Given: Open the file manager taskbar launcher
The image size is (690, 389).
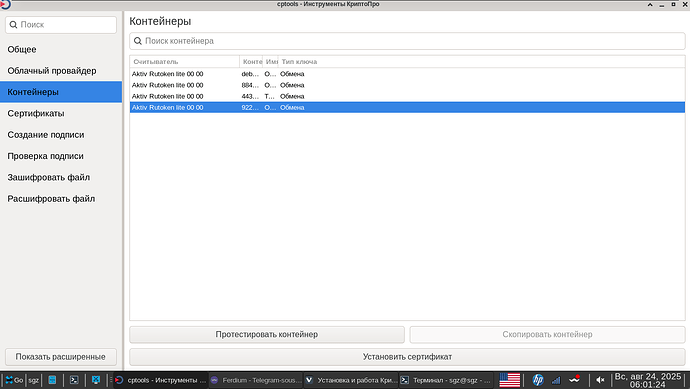Looking at the screenshot, I should click(52, 380).
